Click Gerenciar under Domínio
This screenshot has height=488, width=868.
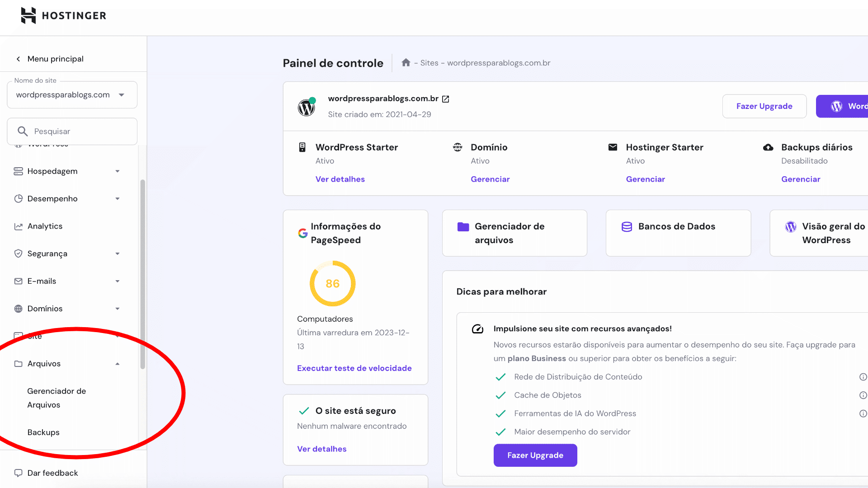490,179
